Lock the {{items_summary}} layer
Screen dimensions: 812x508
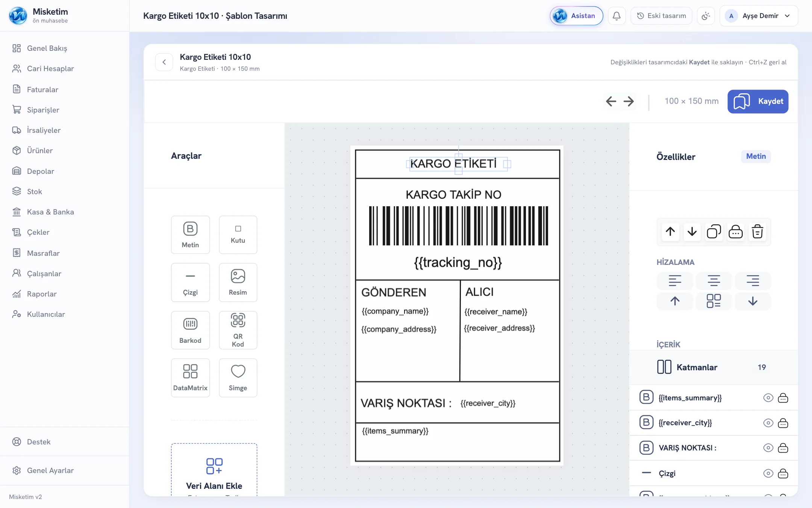783,398
